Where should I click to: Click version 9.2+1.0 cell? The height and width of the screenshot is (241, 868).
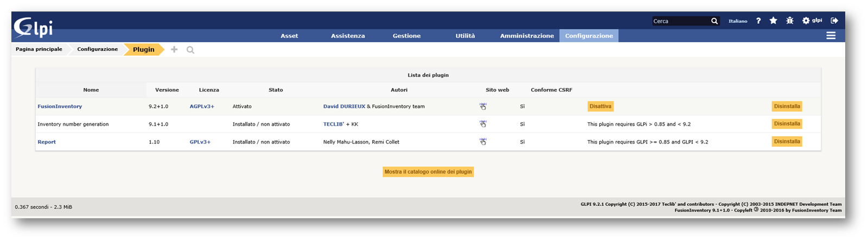coord(158,106)
